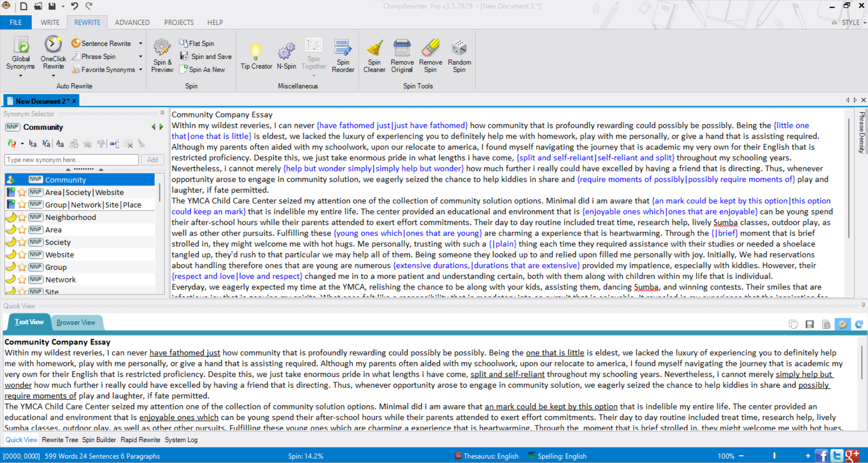The image size is (868, 463).
Task: Expand the Spin Together dropdown
Action: tap(313, 75)
